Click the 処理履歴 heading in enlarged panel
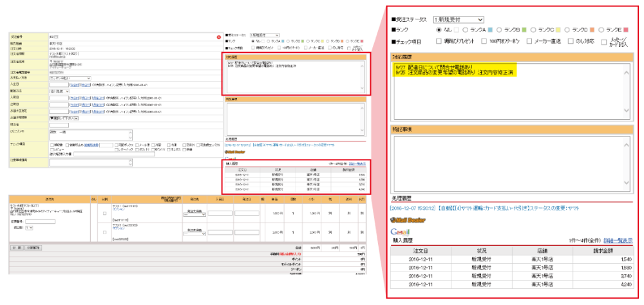Viewport: 644px width, 305px height. (x=402, y=198)
